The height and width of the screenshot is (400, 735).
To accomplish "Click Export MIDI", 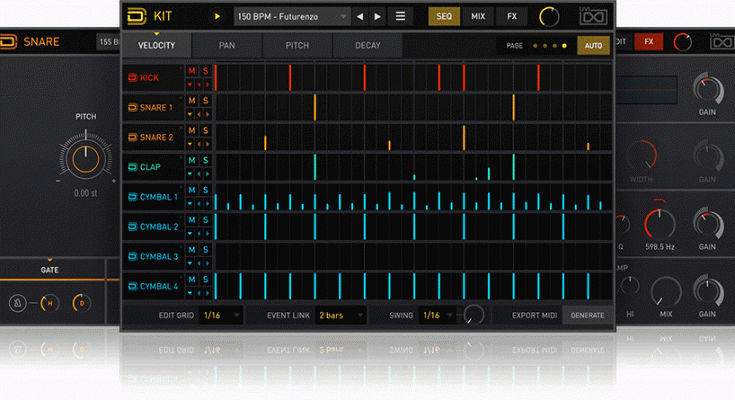I will [x=533, y=315].
